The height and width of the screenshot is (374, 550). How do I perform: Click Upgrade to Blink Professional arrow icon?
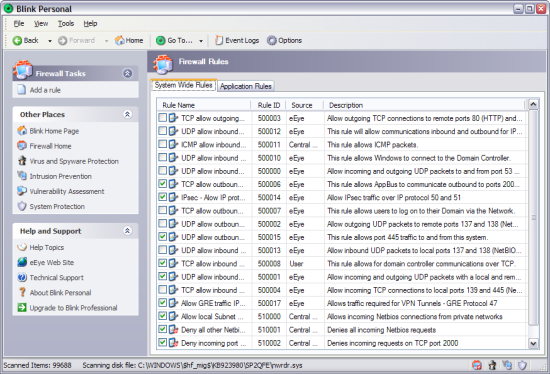pos(22,307)
